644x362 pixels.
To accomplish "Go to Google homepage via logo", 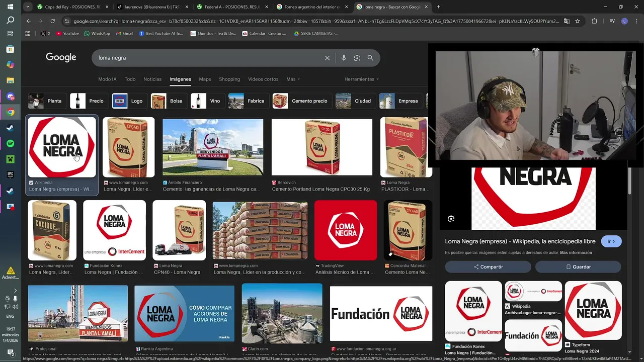I will pyautogui.click(x=61, y=57).
